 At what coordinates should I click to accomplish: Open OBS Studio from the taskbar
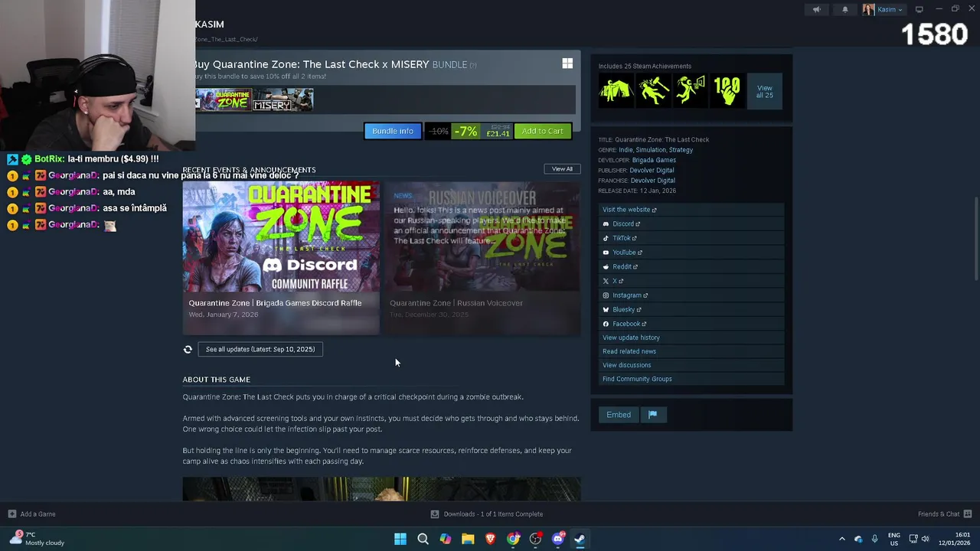536,539
